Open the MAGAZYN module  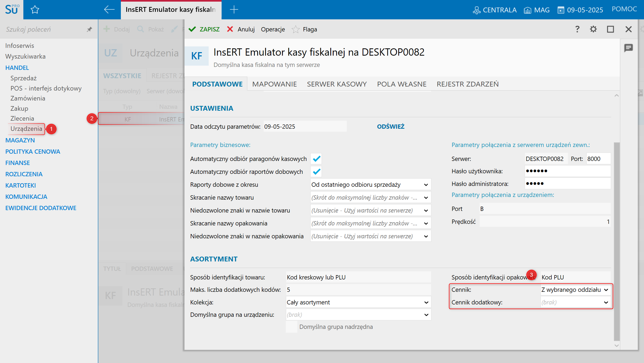pos(20,140)
